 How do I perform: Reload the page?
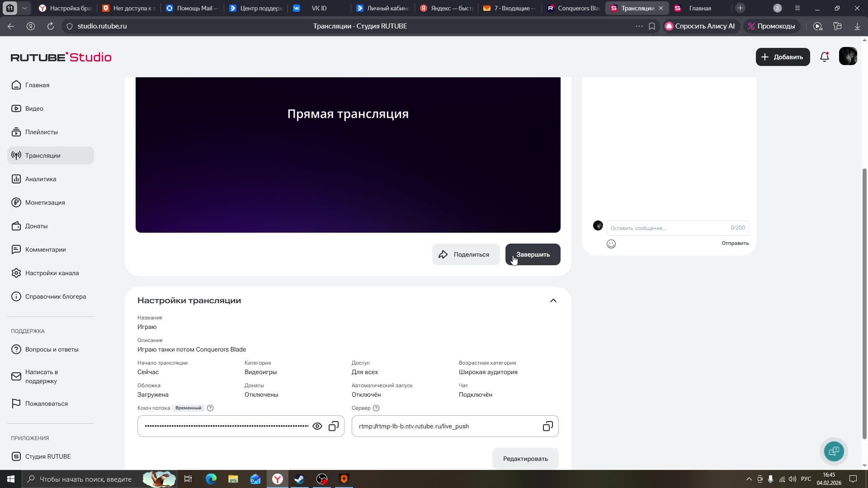click(x=51, y=26)
